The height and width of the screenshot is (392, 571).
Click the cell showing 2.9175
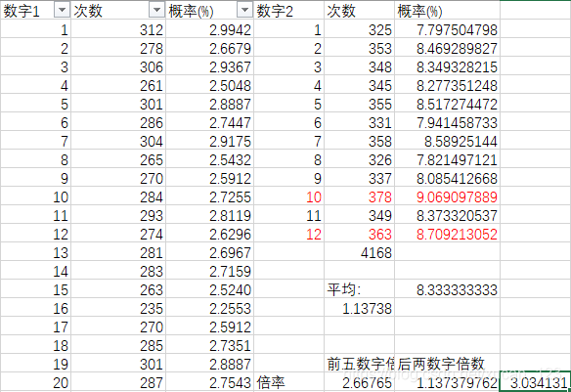pyautogui.click(x=210, y=141)
